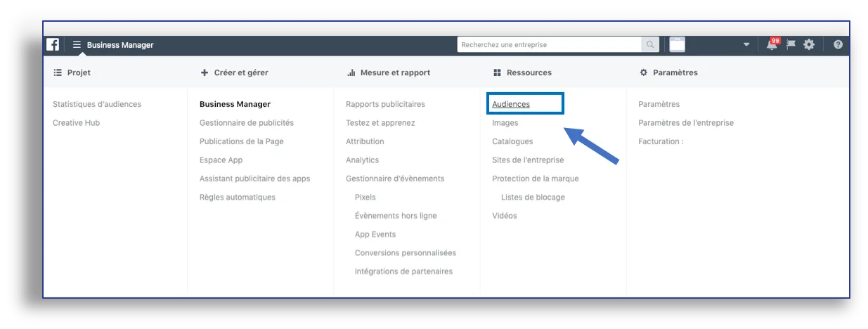The height and width of the screenshot is (329, 868).
Task: Click the Projet section header
Action: tap(72, 72)
